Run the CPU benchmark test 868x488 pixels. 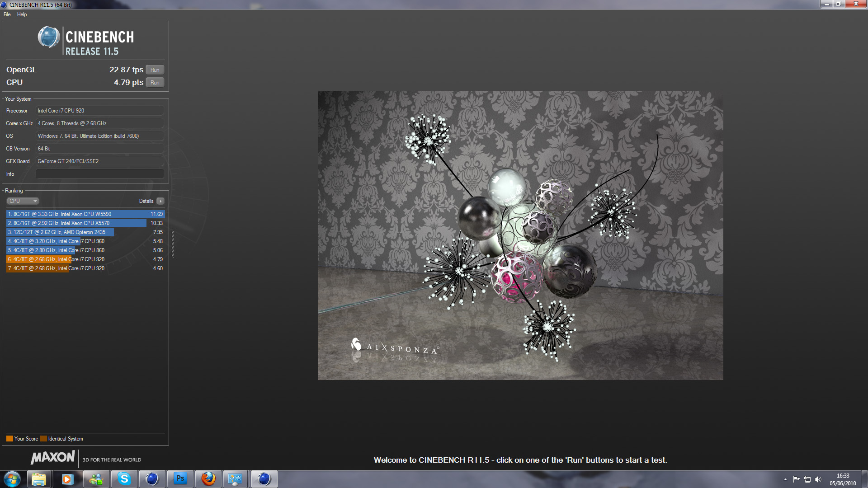click(155, 83)
